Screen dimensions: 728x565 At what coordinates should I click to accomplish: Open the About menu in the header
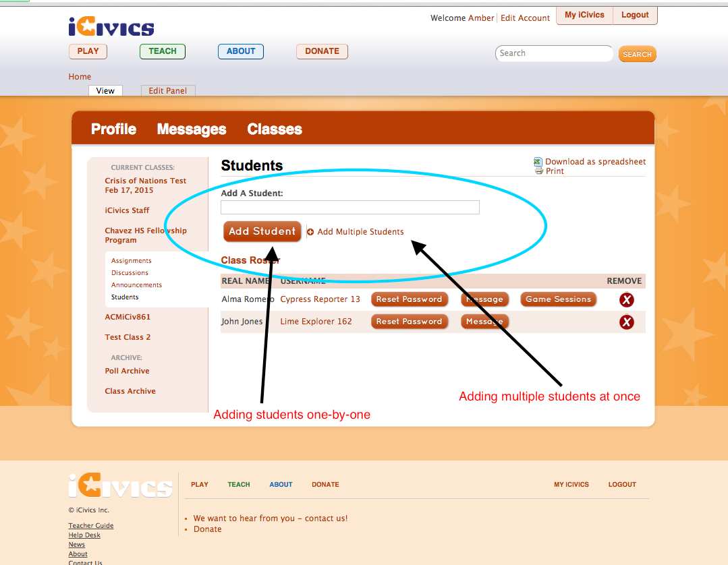(x=241, y=51)
